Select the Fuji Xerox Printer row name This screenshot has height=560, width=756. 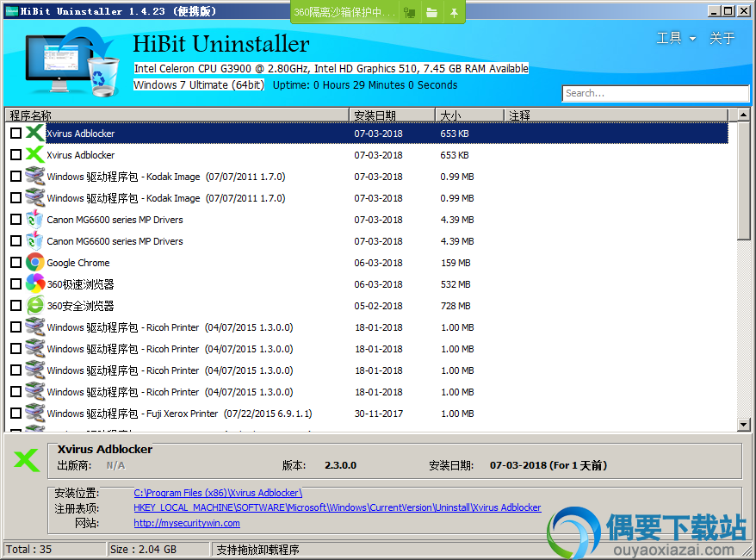pos(179,414)
